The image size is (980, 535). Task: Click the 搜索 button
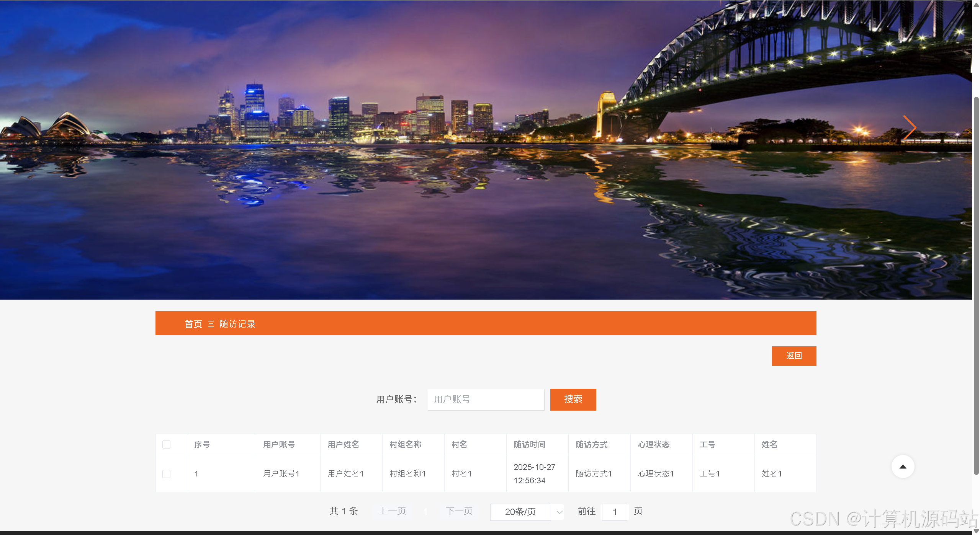pos(573,400)
